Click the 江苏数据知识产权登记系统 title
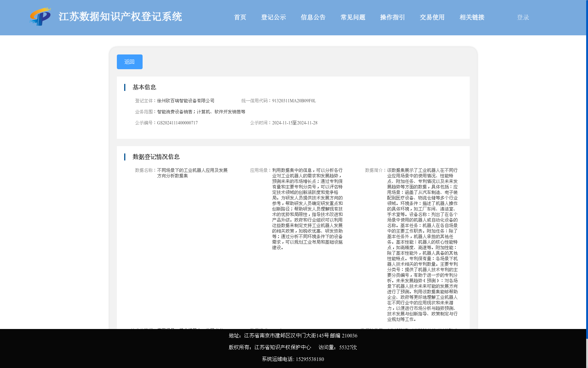588x368 pixels. point(120,17)
